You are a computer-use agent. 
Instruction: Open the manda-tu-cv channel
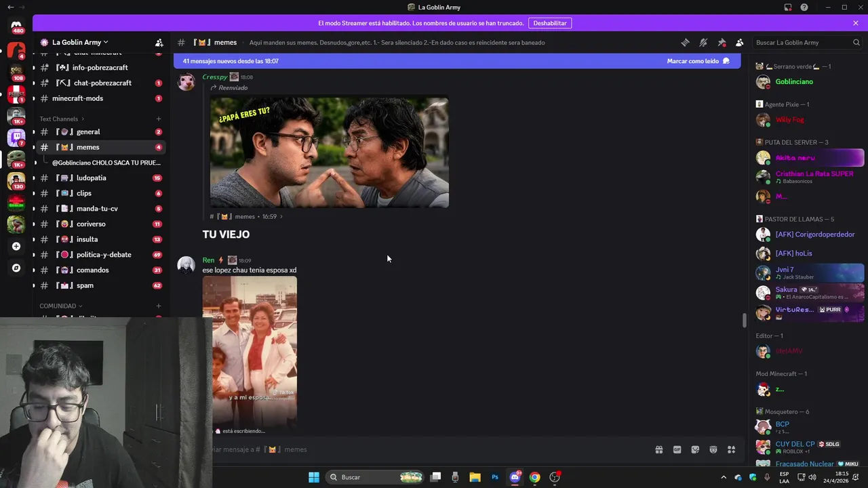[x=100, y=209]
